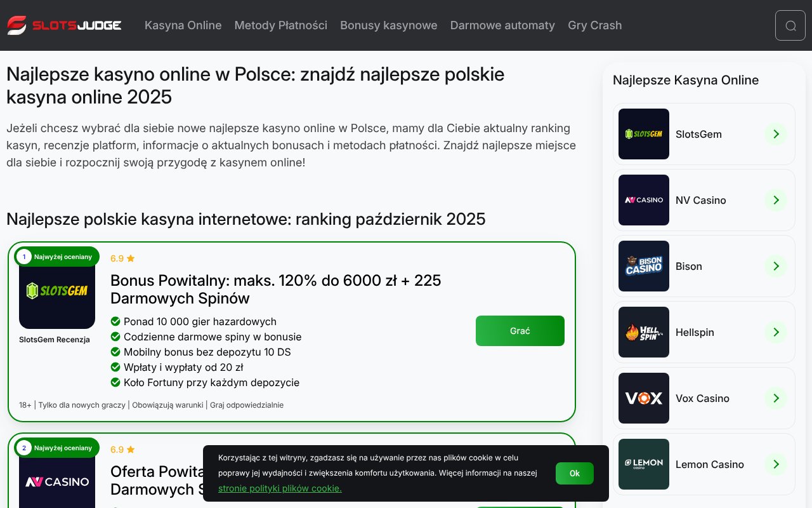The width and height of the screenshot is (812, 508).
Task: Click the Hellspin flame logo
Action: 643,332
